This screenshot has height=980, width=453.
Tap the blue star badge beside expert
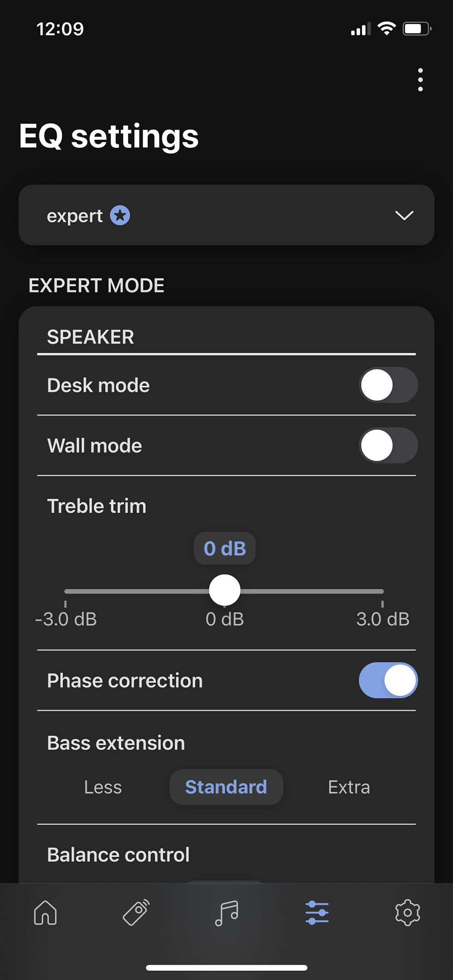pos(120,216)
